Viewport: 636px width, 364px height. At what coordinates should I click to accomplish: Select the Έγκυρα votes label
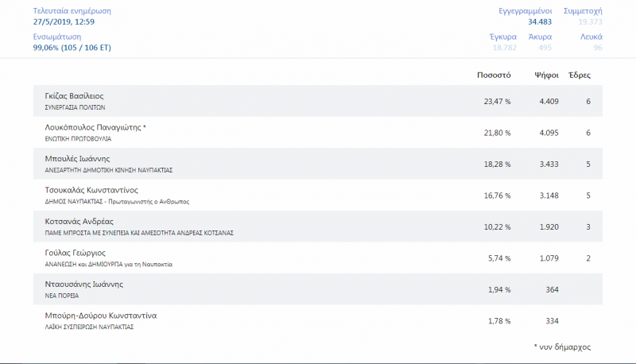503,37
